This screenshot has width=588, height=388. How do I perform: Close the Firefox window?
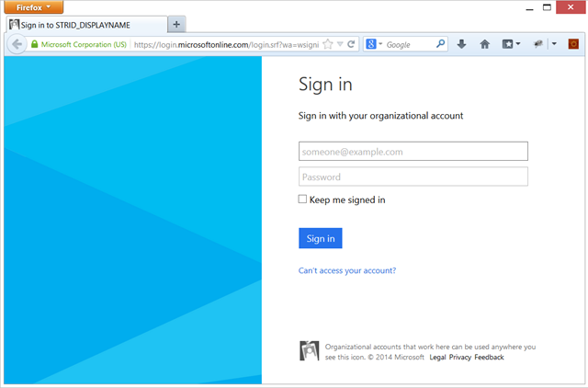571,7
